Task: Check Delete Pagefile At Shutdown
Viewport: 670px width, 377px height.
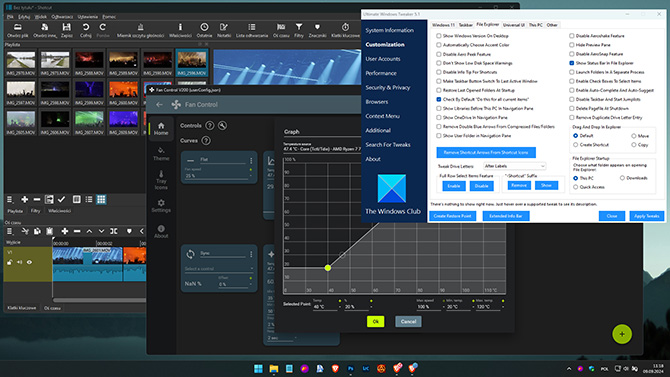Action: [572, 109]
